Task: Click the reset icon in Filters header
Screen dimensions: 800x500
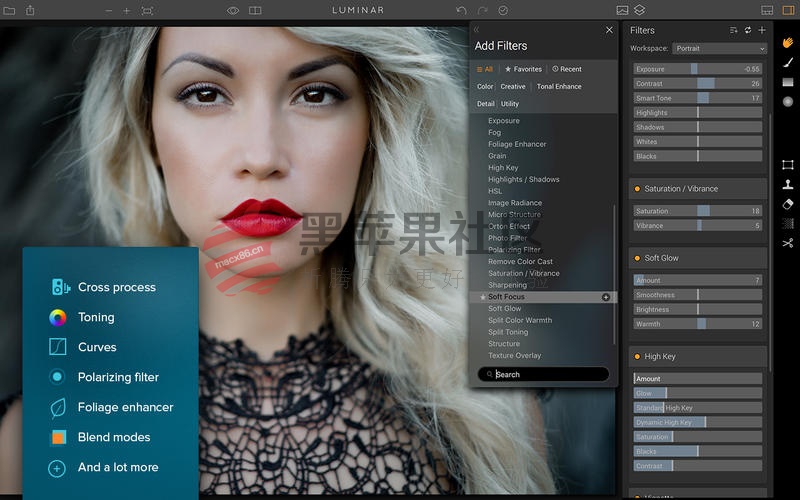Action: point(747,30)
